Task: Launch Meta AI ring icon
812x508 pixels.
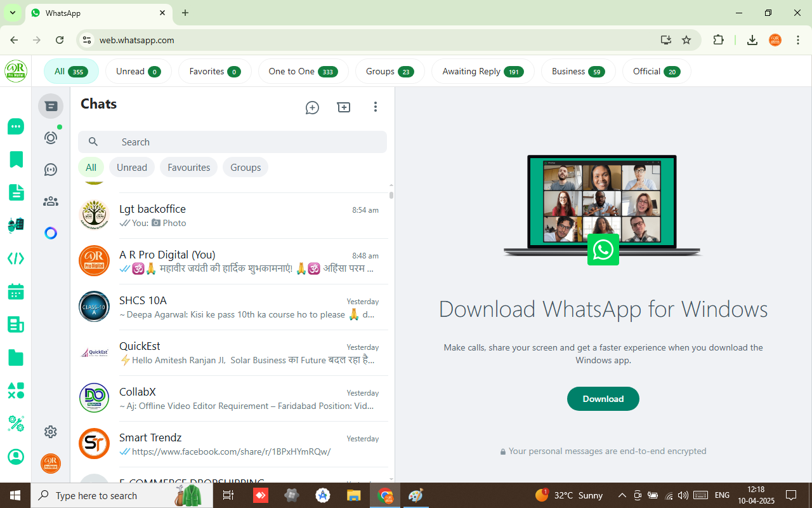Action: click(51, 233)
